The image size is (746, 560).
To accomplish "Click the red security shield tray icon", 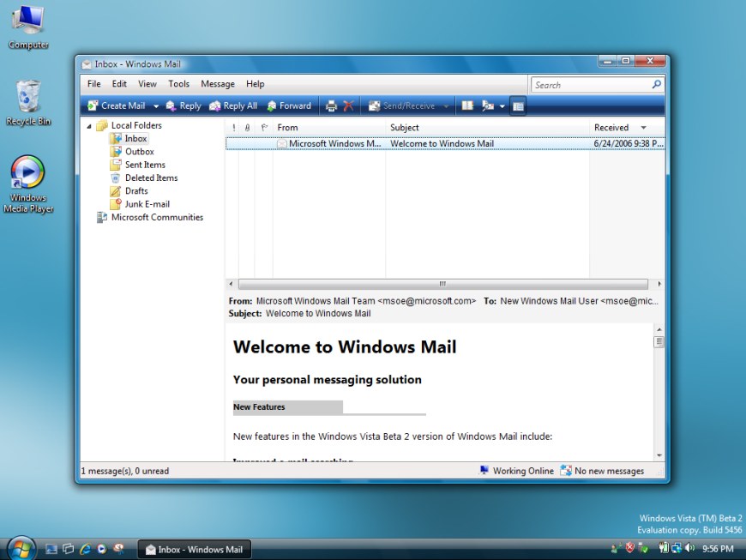I will 629,548.
